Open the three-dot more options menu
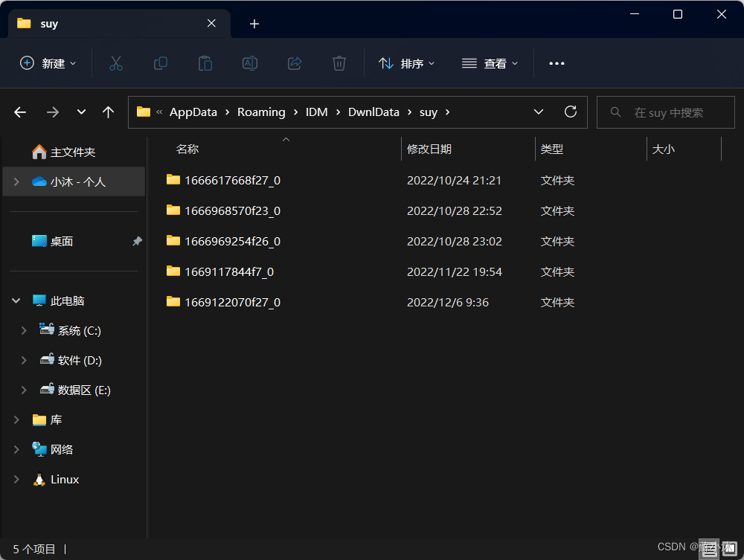This screenshot has height=560, width=744. (x=557, y=63)
